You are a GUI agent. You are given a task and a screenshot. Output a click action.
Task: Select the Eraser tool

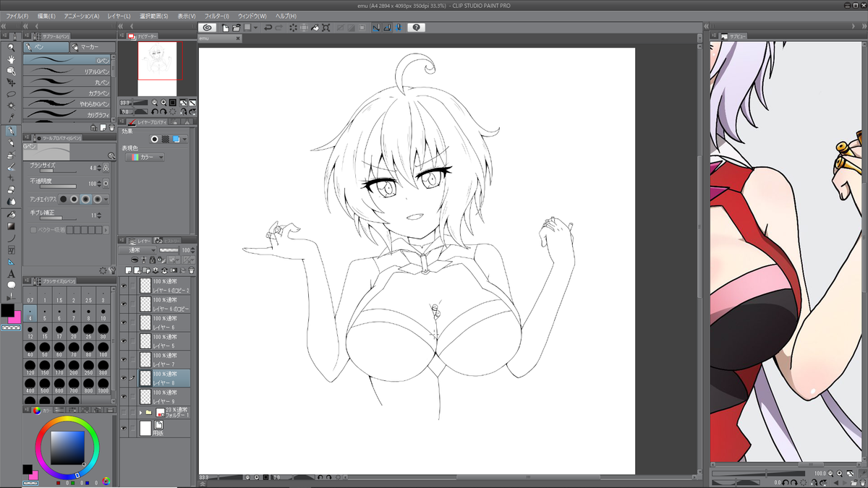point(11,190)
